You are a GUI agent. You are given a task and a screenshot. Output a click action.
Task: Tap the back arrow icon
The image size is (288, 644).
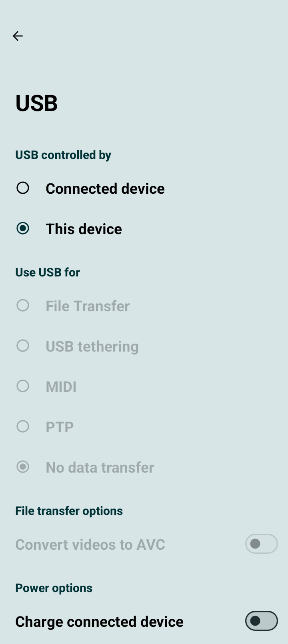18,36
